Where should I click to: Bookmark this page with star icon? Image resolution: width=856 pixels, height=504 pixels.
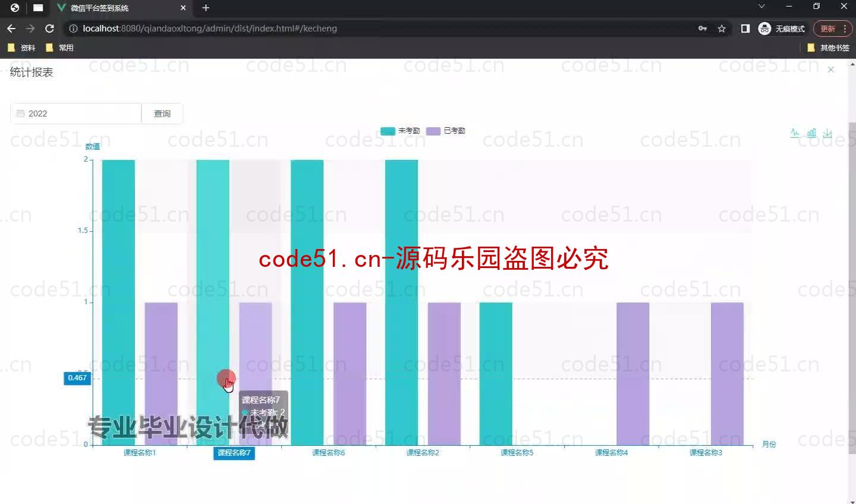pos(722,29)
